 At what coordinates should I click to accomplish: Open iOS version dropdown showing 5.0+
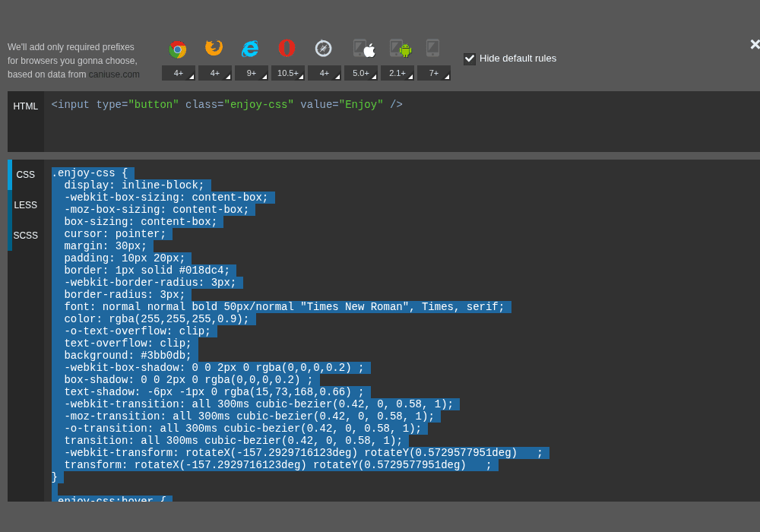[360, 73]
